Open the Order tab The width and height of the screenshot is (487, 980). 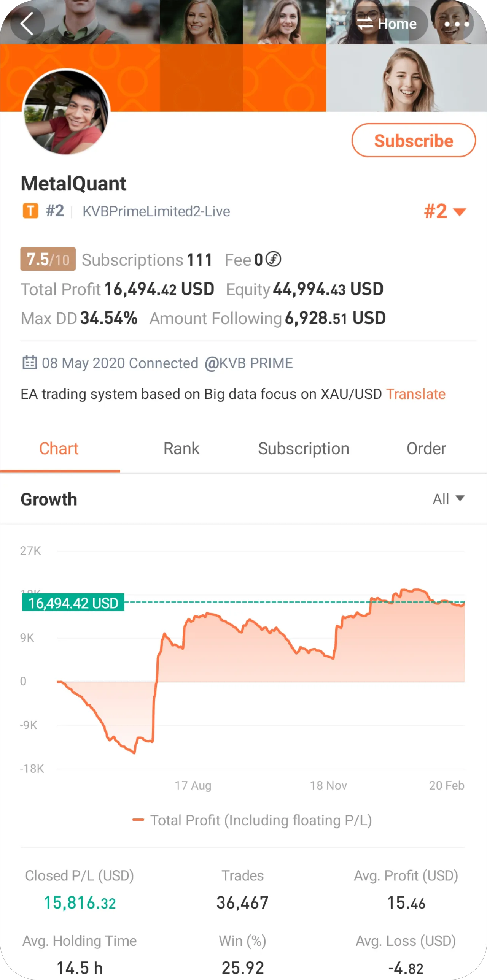(426, 449)
